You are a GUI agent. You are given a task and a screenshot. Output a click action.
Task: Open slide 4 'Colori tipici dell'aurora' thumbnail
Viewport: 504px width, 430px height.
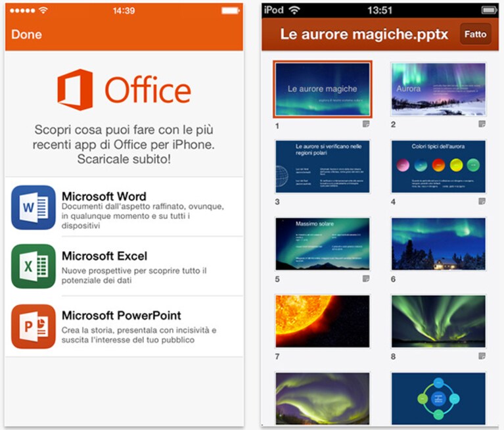tap(438, 166)
